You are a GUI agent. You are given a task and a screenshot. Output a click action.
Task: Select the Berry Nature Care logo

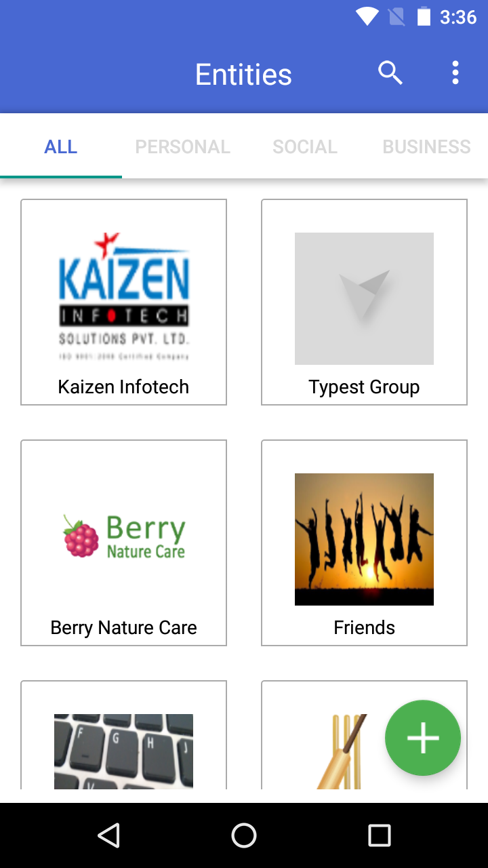pyautogui.click(x=123, y=537)
